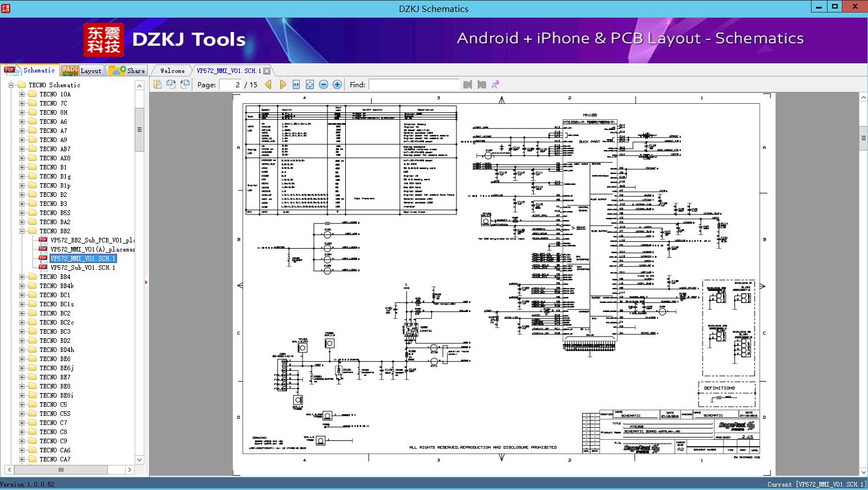
Task: Click the document view scroll-down arrow
Action: (863, 472)
